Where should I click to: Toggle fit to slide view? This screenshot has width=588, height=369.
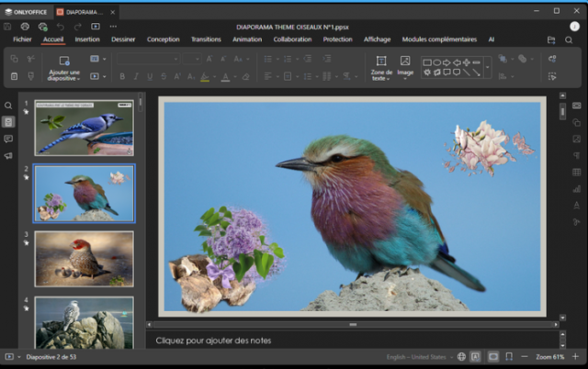tap(493, 356)
